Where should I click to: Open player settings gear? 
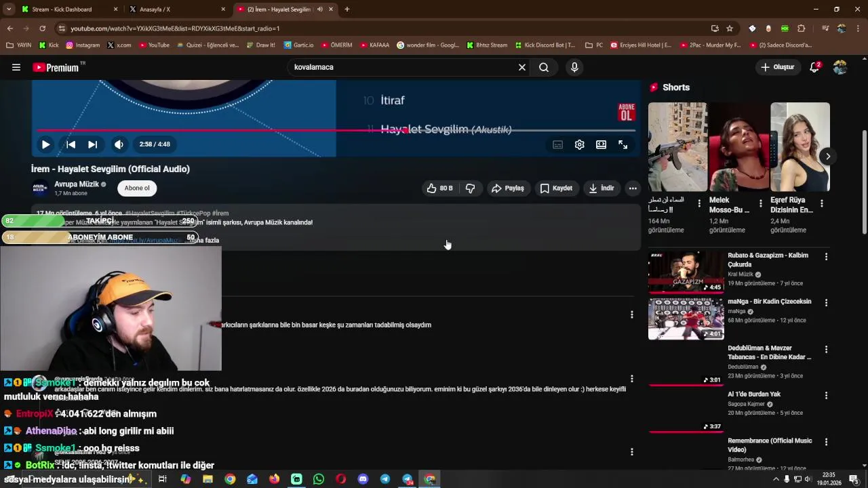(580, 144)
